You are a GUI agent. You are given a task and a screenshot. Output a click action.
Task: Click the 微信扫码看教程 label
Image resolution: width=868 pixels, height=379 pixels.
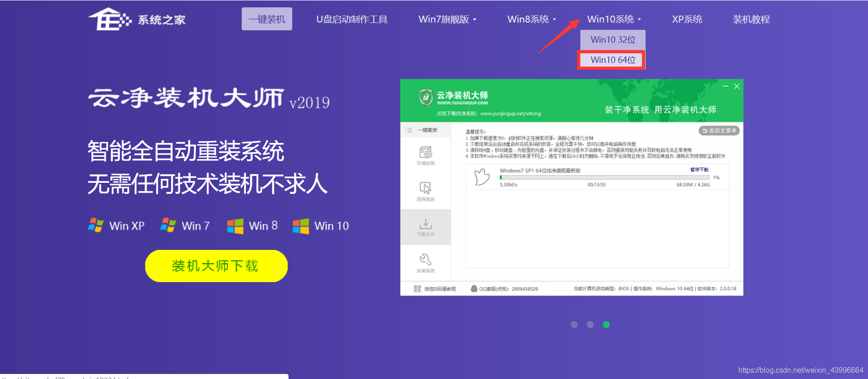coord(440,289)
